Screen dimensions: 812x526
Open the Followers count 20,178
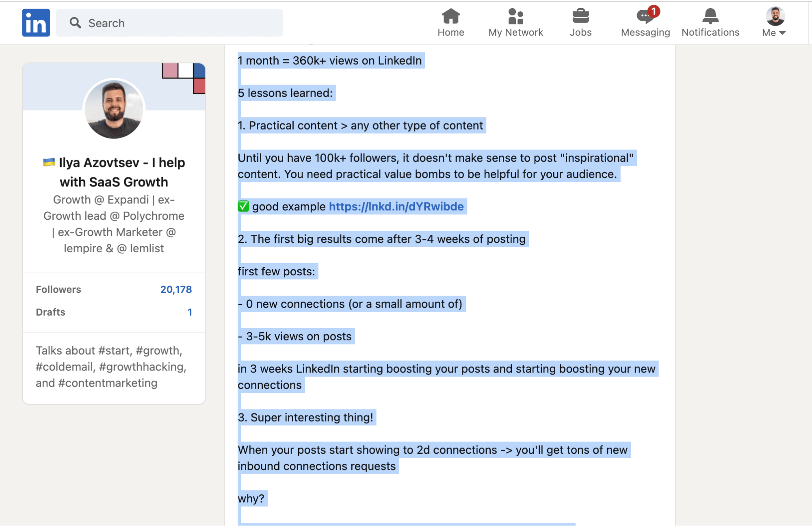coord(176,289)
